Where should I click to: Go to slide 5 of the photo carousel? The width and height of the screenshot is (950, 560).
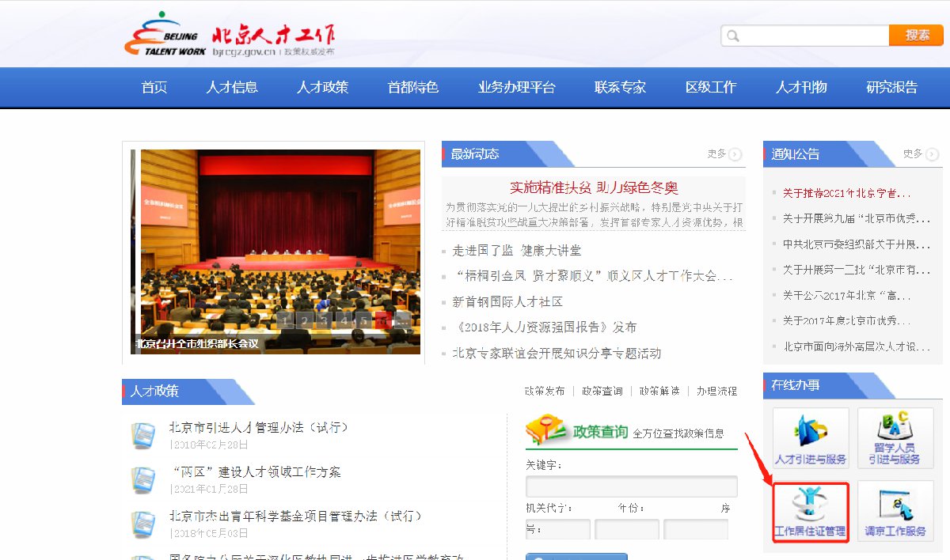pos(363,320)
